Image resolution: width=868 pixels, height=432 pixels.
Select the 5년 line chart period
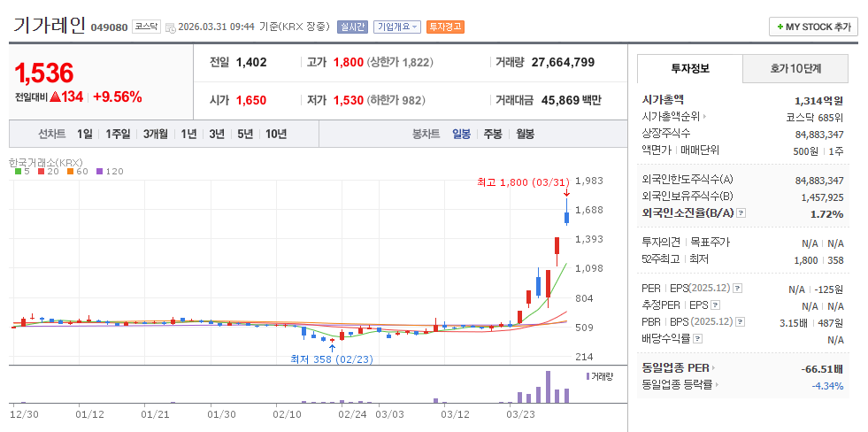(x=245, y=134)
